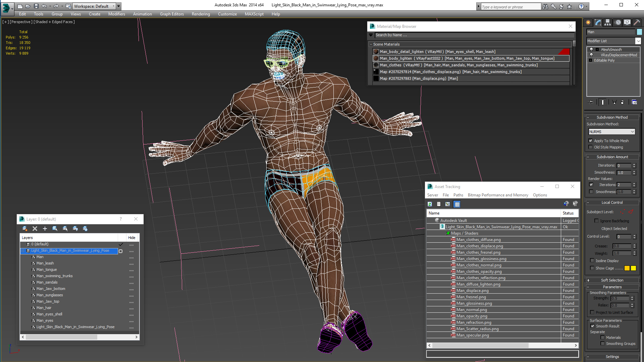Select Man_body_lighten material row
This screenshot has width=644, height=362.
471,58
